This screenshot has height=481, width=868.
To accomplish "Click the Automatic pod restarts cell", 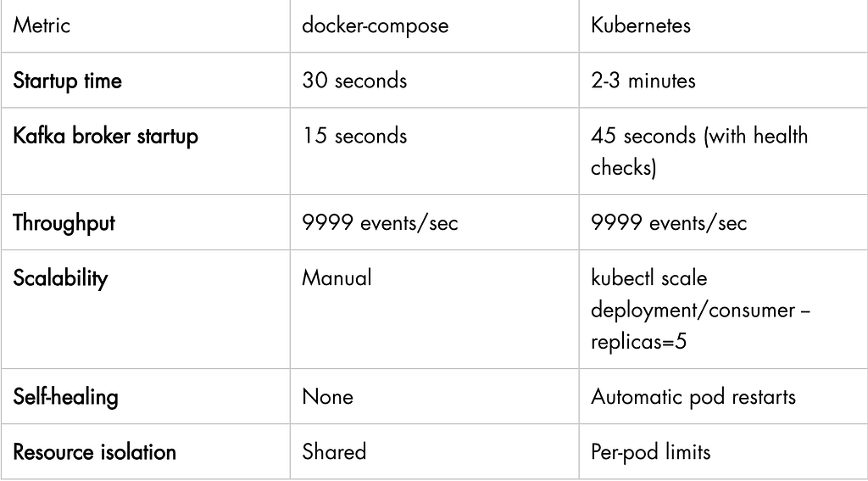I will tap(723, 396).
